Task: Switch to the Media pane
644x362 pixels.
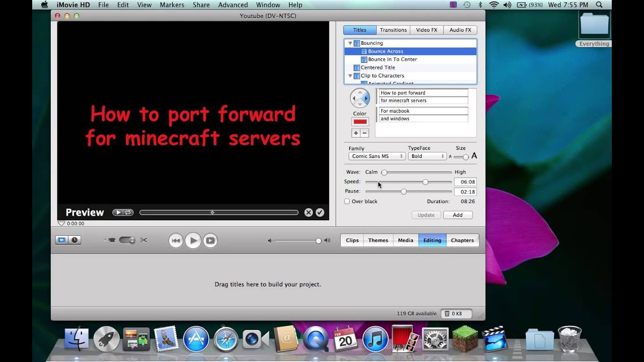Action: tap(406, 240)
